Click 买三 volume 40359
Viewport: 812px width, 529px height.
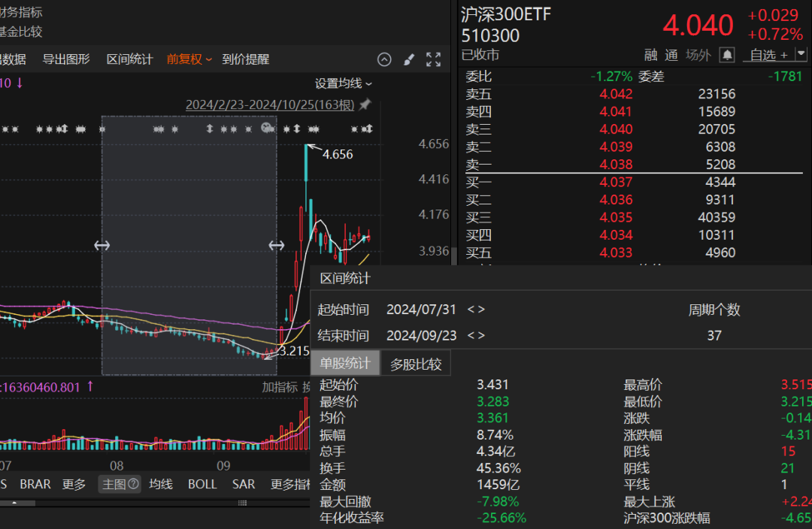[x=717, y=217]
